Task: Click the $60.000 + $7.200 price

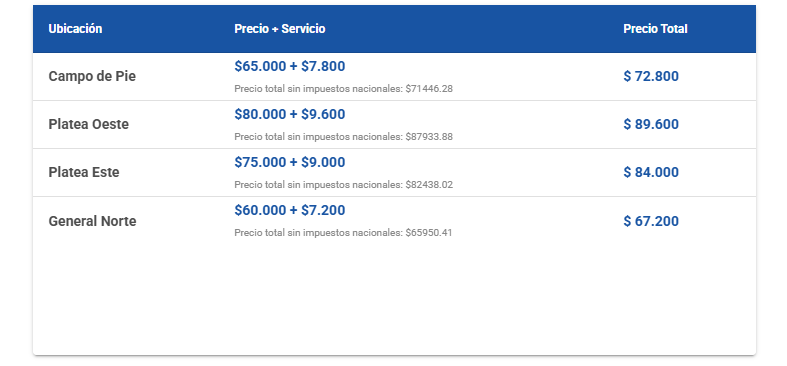Action: pos(290,210)
